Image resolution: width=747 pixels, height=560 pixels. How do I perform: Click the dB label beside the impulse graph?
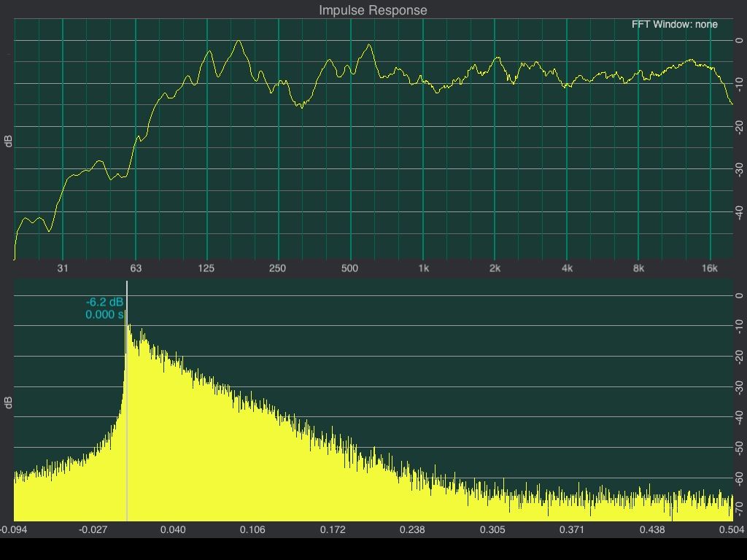click(9, 402)
